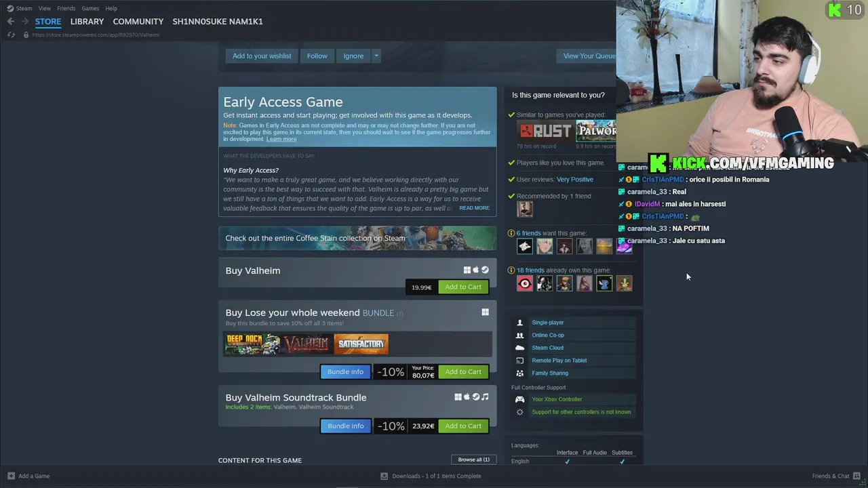
Task: Click the 'English' language row label
Action: pyautogui.click(x=520, y=462)
